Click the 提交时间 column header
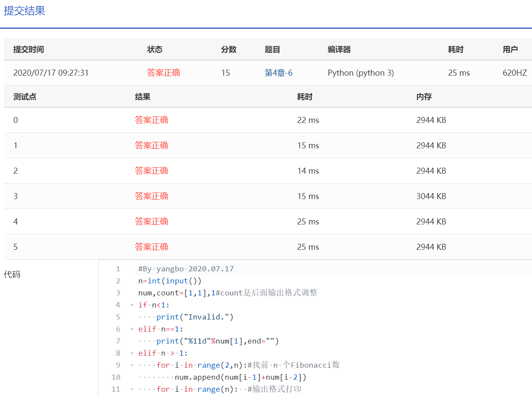532x396 pixels. click(x=28, y=49)
